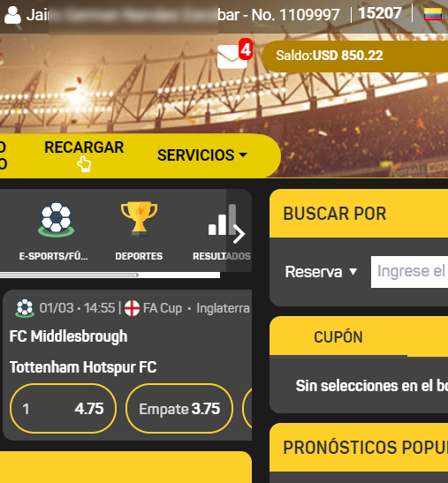Open the Reserva search type dropdown
Image resolution: width=448 pixels, height=483 pixels.
[321, 272]
